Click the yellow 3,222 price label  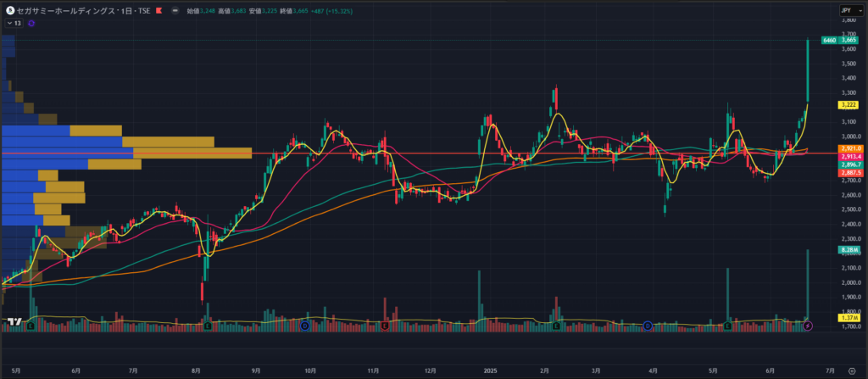click(849, 105)
